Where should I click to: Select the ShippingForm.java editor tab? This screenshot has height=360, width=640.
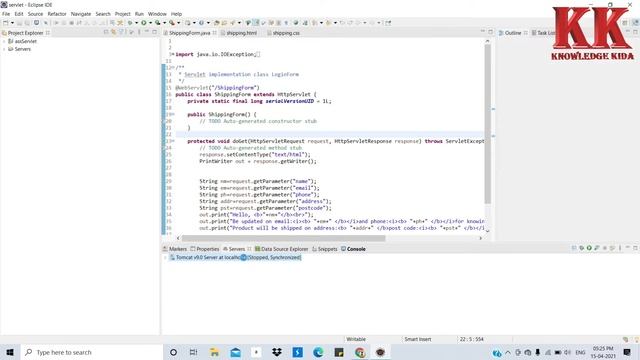190,33
